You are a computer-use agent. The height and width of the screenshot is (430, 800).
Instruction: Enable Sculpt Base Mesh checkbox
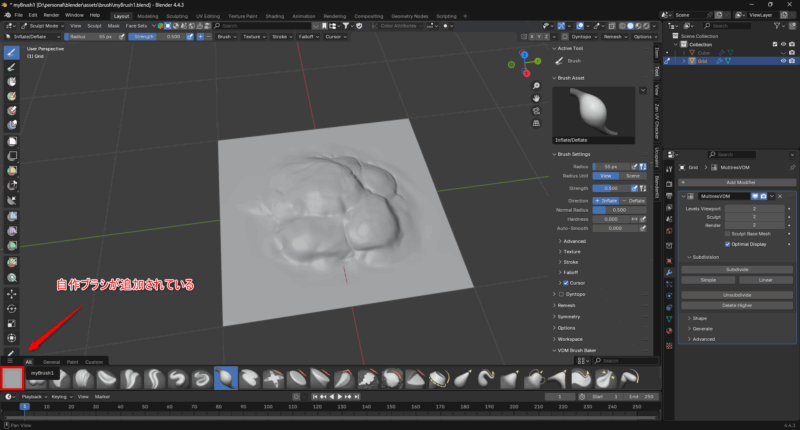coord(728,234)
